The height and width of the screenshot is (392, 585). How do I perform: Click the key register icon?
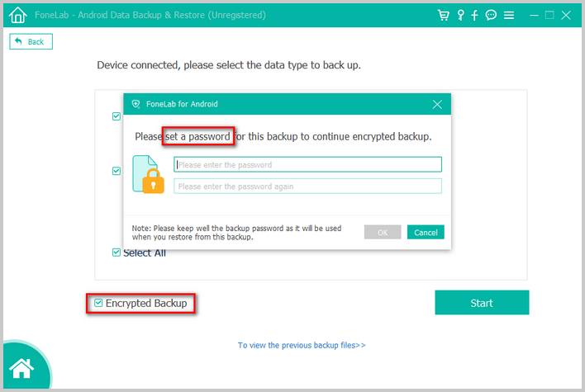click(x=461, y=16)
